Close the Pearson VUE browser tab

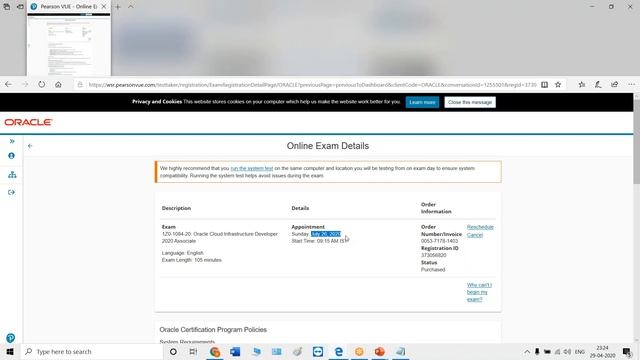[104, 7]
